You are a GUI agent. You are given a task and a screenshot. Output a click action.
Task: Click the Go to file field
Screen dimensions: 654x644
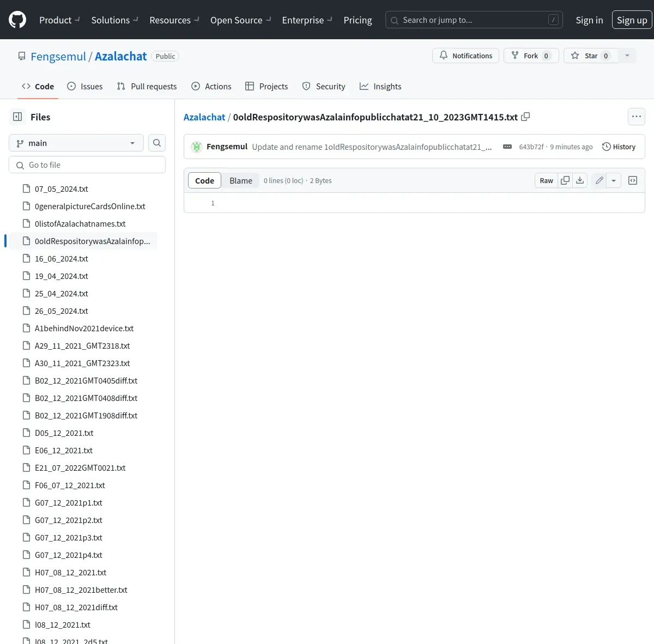[x=87, y=165]
